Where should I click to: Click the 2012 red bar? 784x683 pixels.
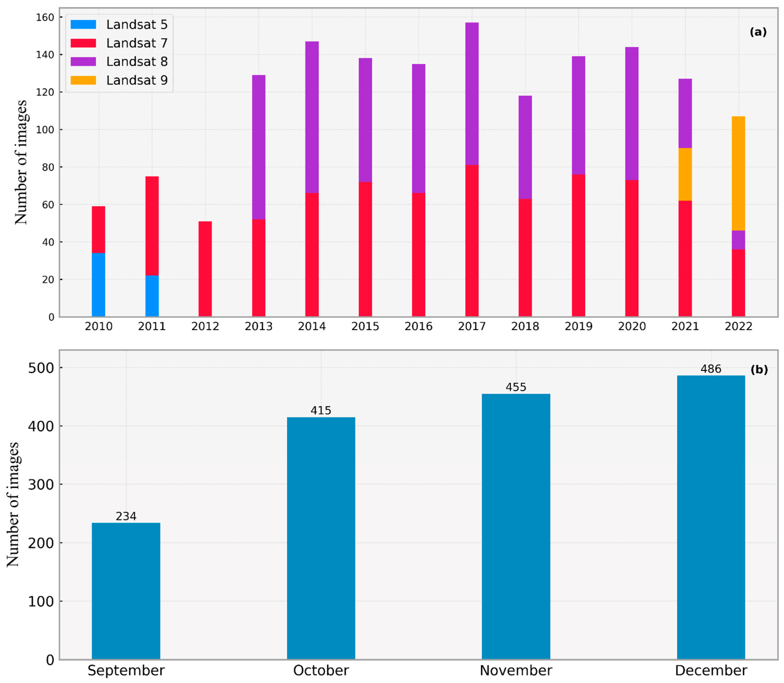pos(205,269)
